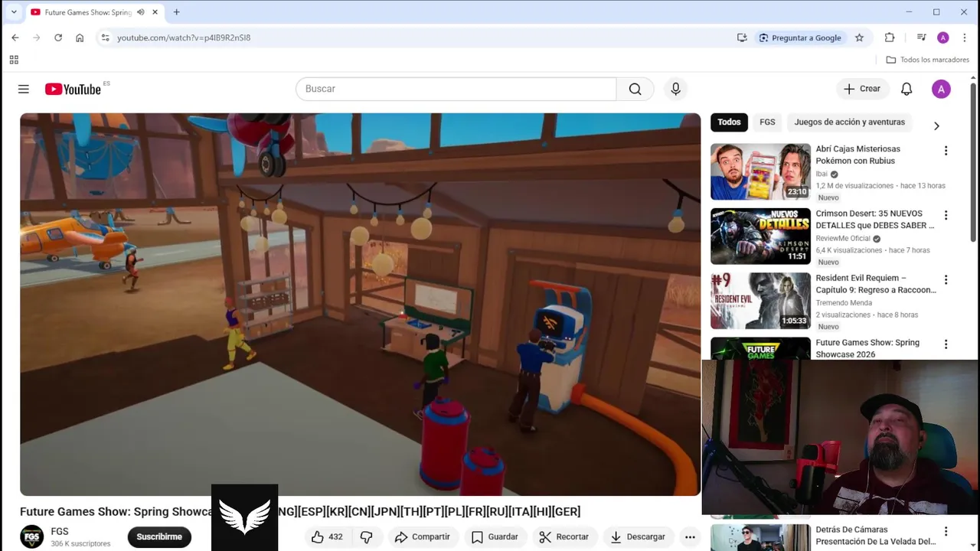Open the FGS channel name link
This screenshot has height=551, width=980.
click(60, 531)
